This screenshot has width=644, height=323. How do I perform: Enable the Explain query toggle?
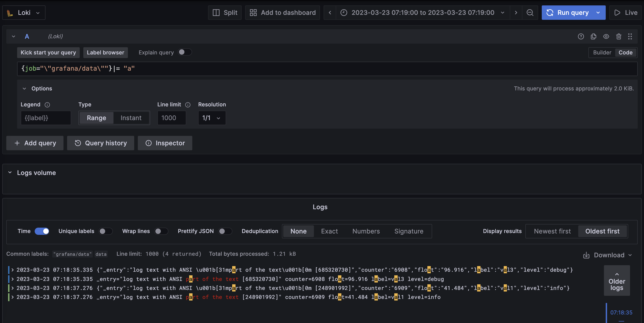point(185,52)
